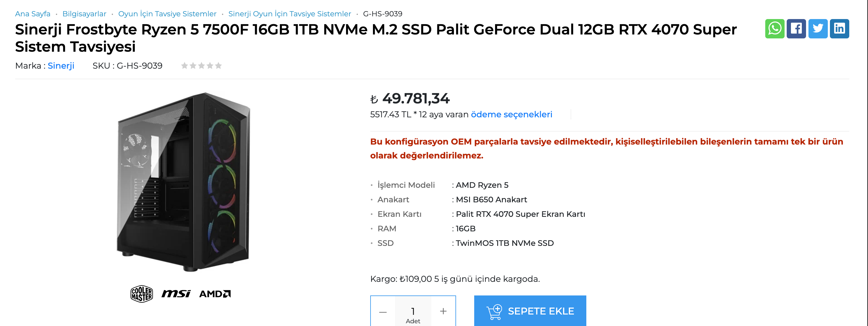Screen dimensions: 868x326
Task: Open Sinerji Oyun İçin Tavsiye Sistemler breadcrumb
Action: (290, 14)
